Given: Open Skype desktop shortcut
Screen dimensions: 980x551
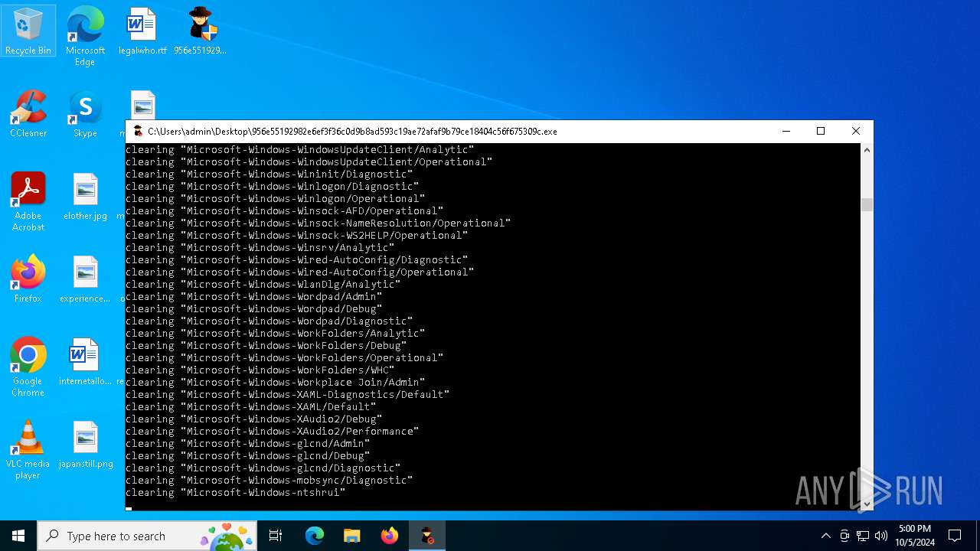Looking at the screenshot, I should (x=85, y=114).
